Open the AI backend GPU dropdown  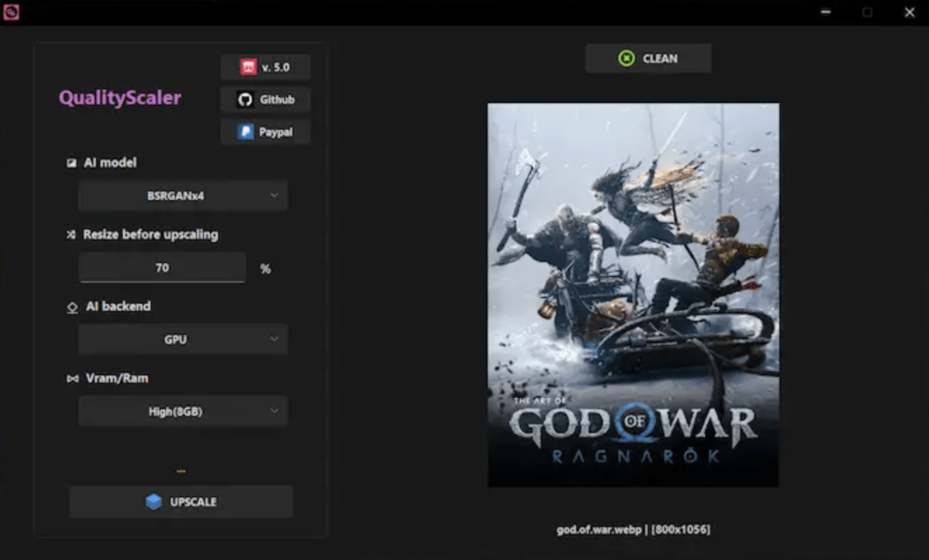(183, 340)
